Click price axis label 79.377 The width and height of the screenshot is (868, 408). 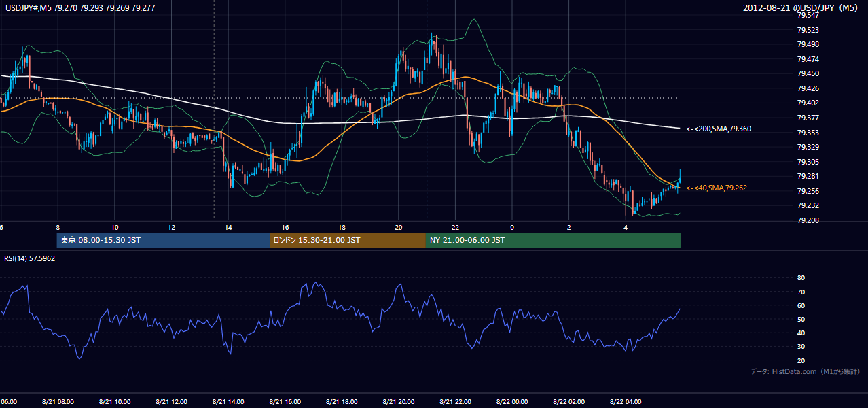point(808,118)
